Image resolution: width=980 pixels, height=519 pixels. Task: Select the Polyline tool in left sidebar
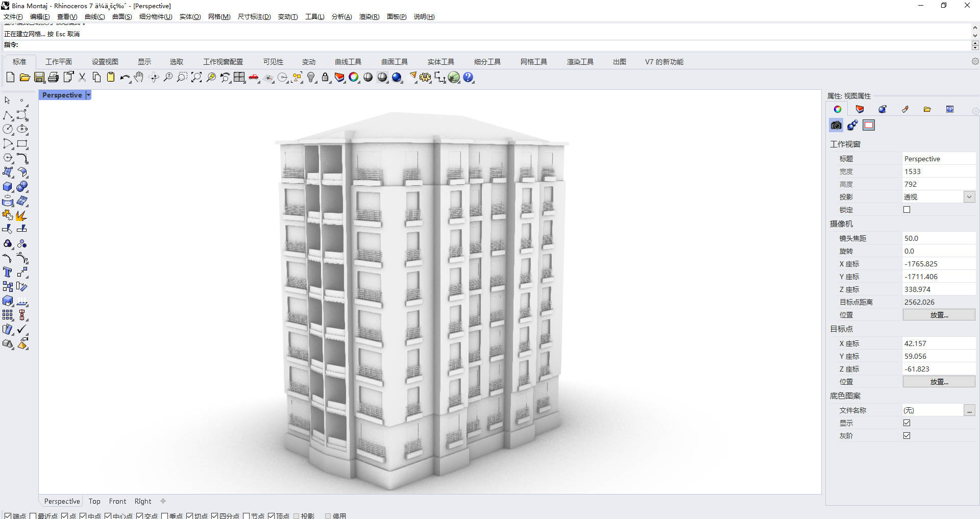point(8,115)
